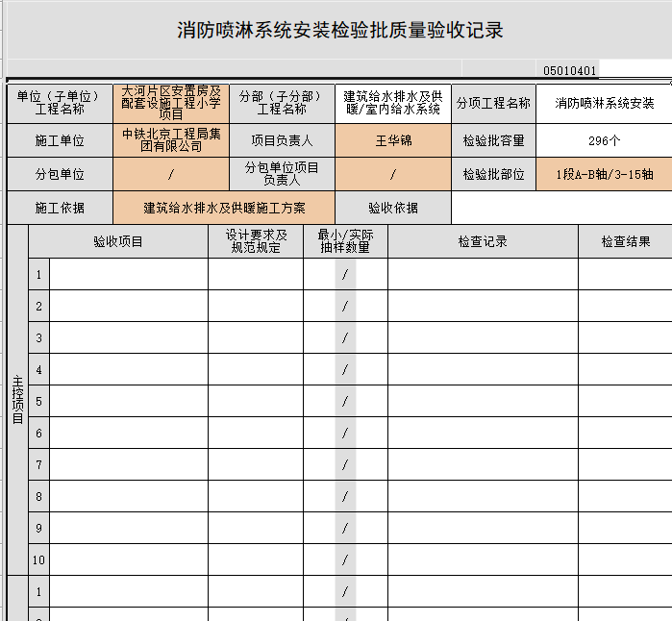
Task: Click the empty 验收项目 cell in 主控项目 row 1
Action: pos(129,274)
